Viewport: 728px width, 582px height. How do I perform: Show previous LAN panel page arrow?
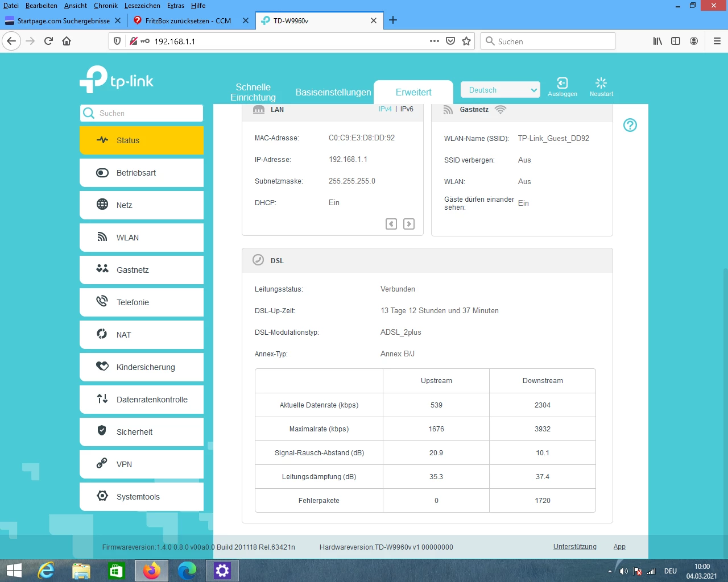point(391,224)
